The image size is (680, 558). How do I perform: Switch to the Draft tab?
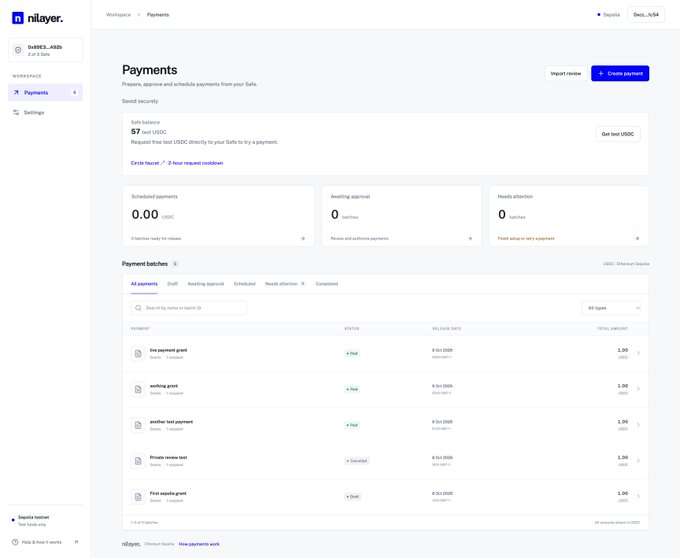pyautogui.click(x=173, y=284)
